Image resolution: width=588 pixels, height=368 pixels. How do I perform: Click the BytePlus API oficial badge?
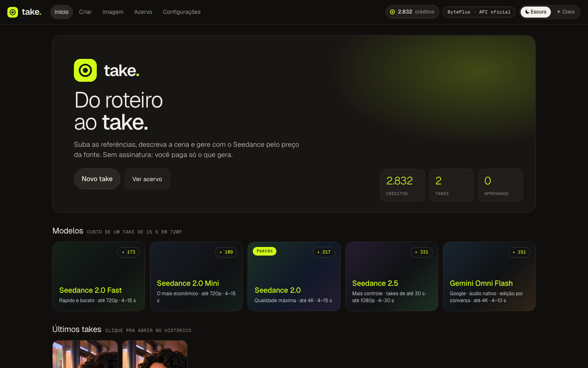(479, 12)
